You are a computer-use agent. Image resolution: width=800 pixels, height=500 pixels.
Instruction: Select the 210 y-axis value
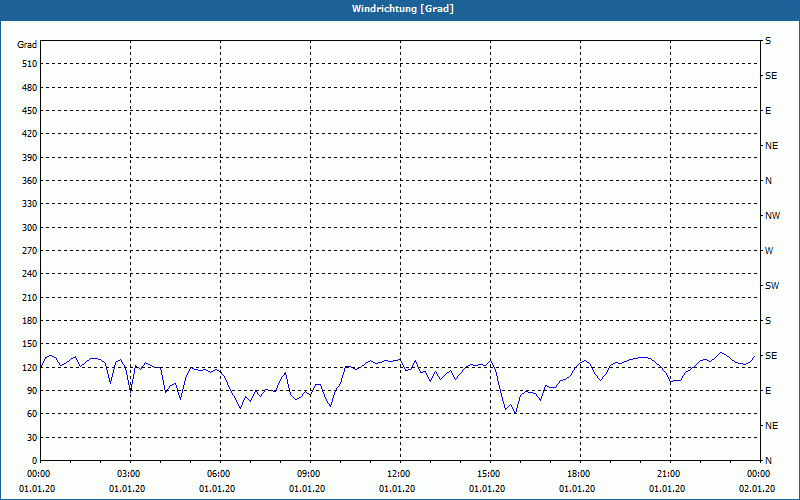[x=30, y=297]
